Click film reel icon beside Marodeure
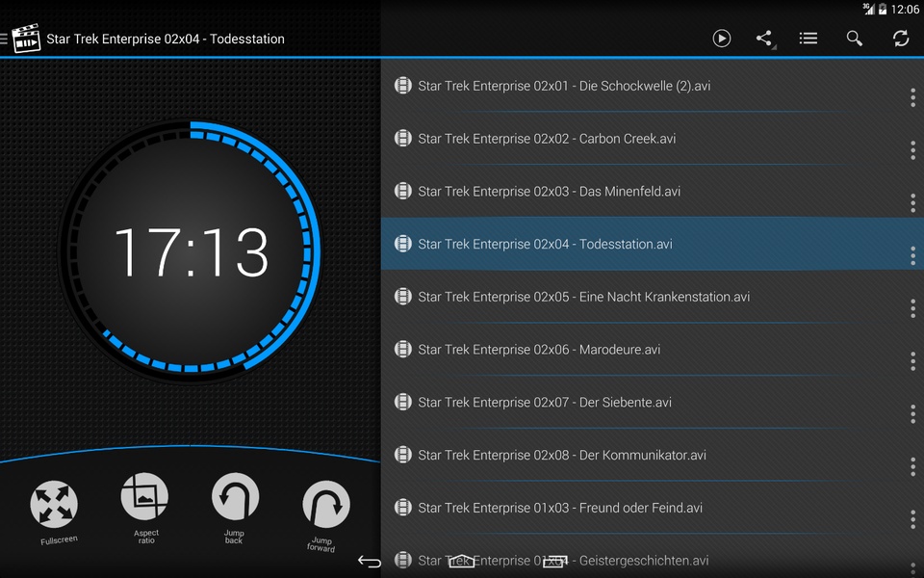Screen dimensions: 924x578 [x=403, y=349]
